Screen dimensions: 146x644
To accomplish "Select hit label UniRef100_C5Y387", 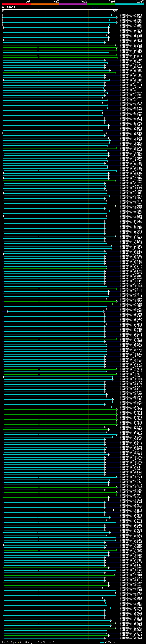I will pos(131,93).
